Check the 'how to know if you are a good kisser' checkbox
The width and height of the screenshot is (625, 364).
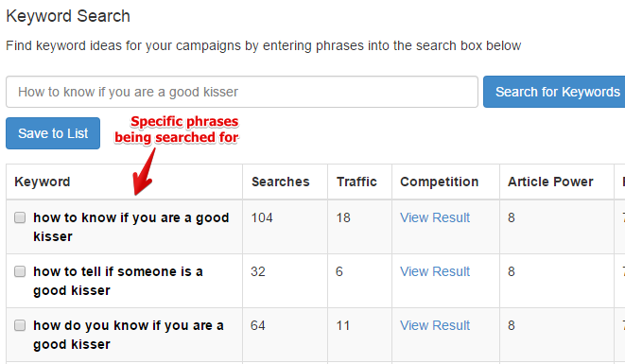(x=20, y=217)
